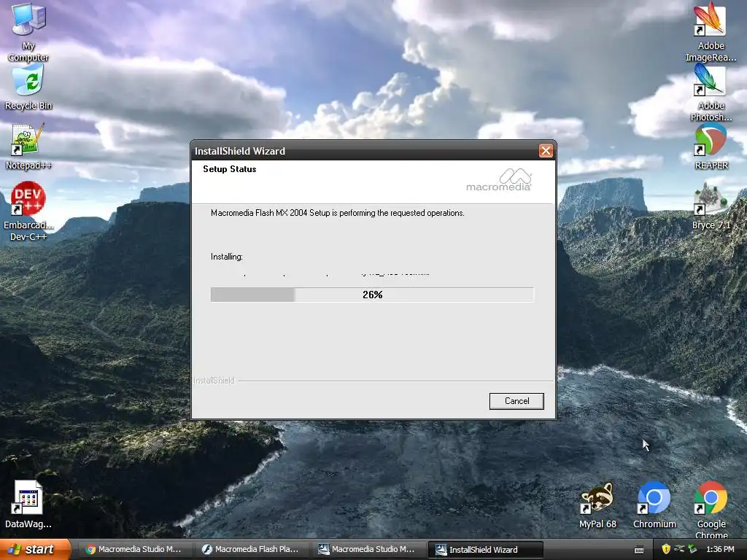
Task: Switch to Chrome Macromedia Studio M... taskbar item
Action: (134, 550)
